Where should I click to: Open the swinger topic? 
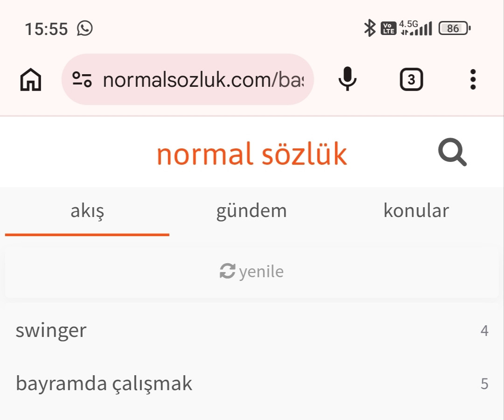(51, 330)
